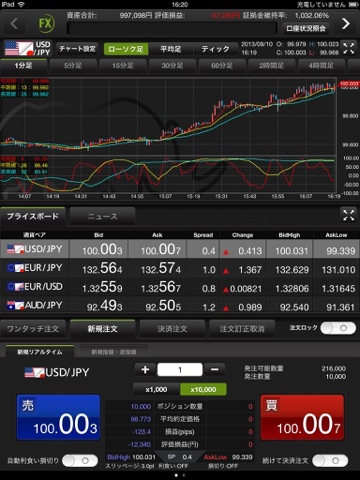360x480 pixels.
Task: Switch to the 4時間足 timeframe tab
Action: point(321,66)
